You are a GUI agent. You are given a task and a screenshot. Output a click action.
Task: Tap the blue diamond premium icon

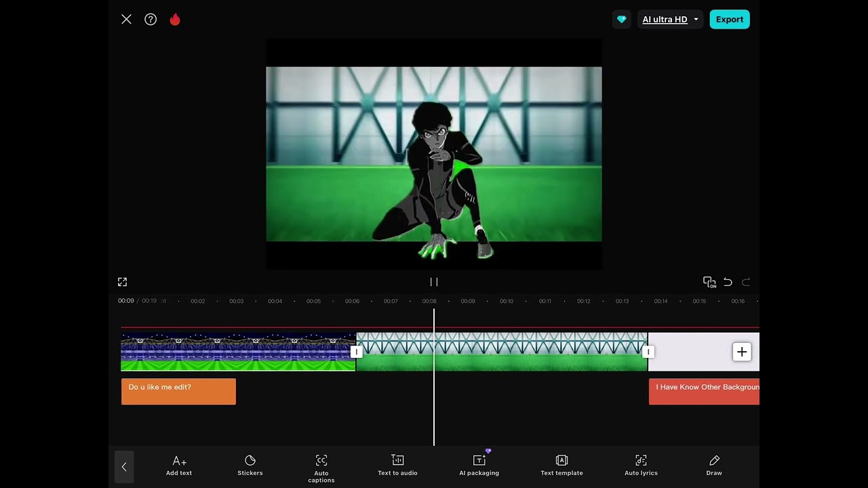(x=621, y=20)
